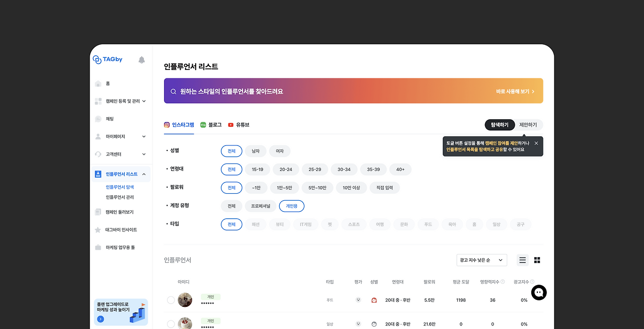Open 인플루언서 관리 submenu item

click(x=120, y=197)
